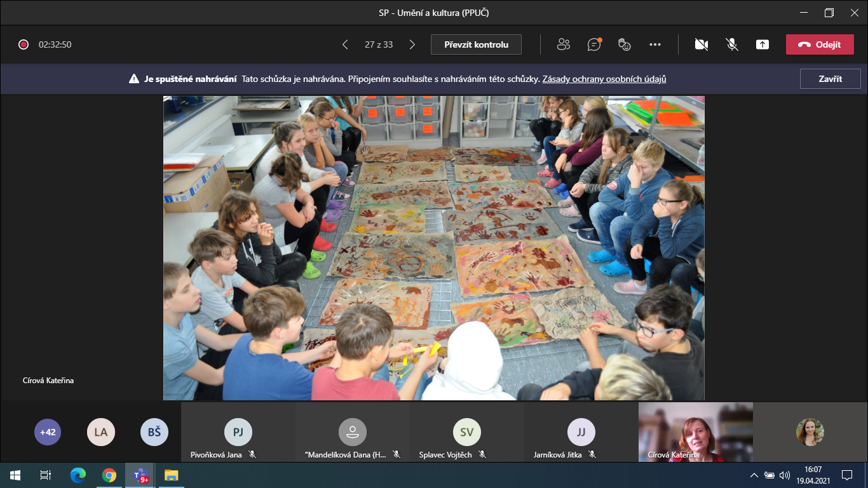Open Google Chrome in the taskbar
This screenshot has height=488, width=868.
click(109, 475)
